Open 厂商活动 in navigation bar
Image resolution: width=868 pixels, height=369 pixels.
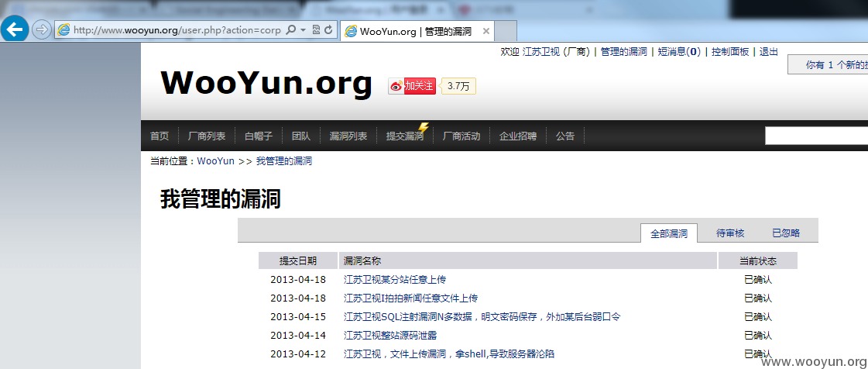click(x=461, y=136)
